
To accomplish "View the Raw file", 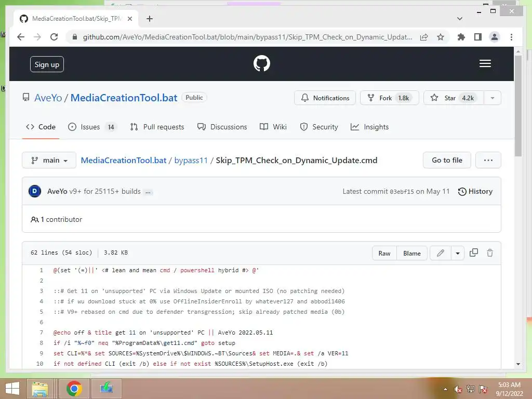I will click(x=384, y=253).
